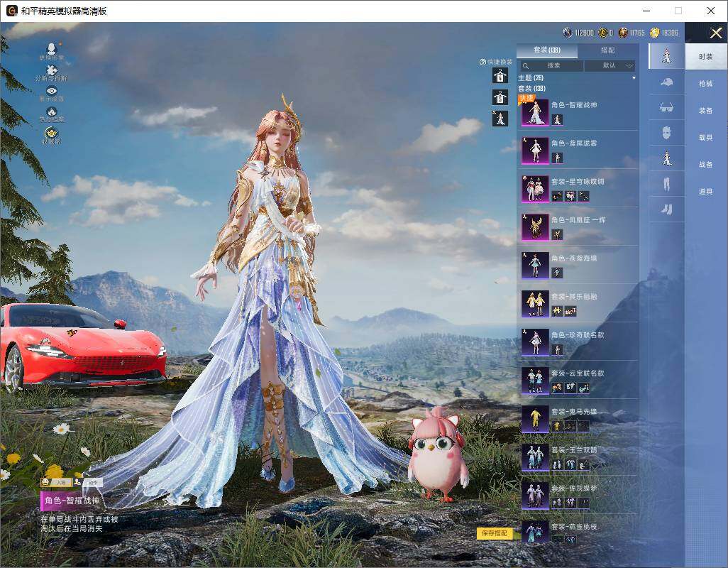Select the 套装-燕雀挑枝 outfit thumbnail
This screenshot has height=568, width=728.
click(x=535, y=532)
